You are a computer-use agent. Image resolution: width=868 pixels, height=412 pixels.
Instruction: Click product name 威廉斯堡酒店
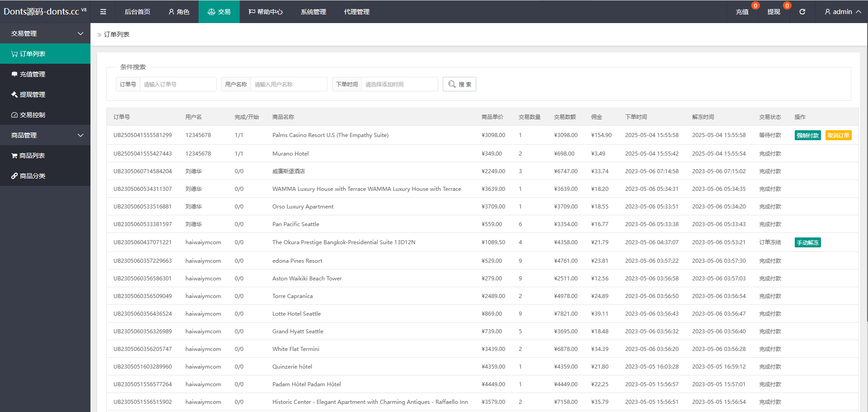click(x=289, y=171)
